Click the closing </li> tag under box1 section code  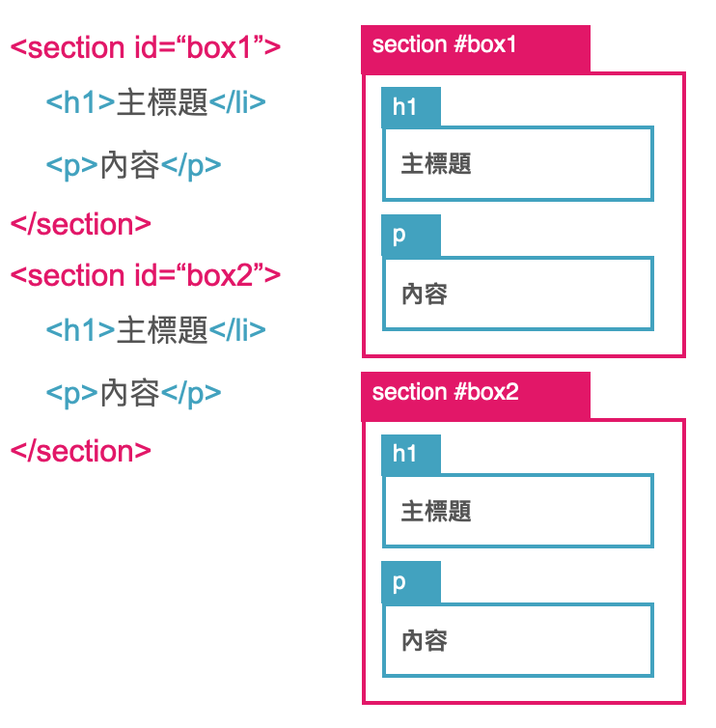[237, 103]
